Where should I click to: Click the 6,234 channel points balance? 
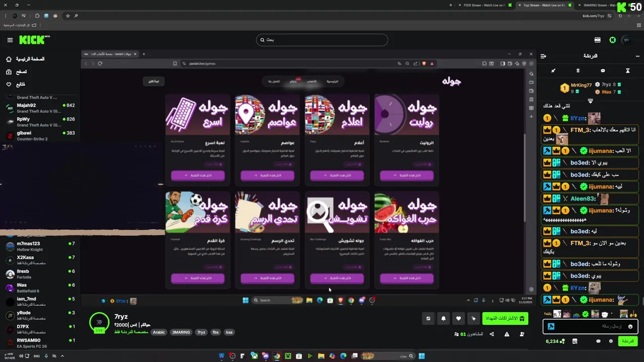[x=555, y=341]
